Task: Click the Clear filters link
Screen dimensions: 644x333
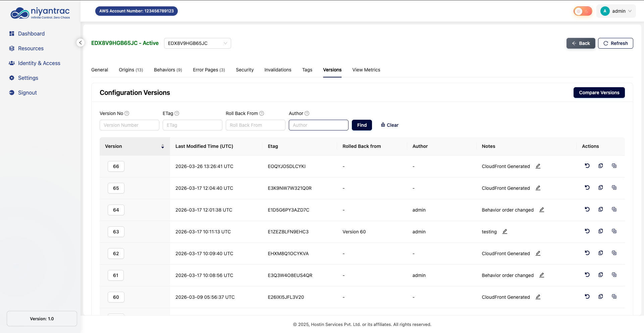Action: [x=389, y=125]
